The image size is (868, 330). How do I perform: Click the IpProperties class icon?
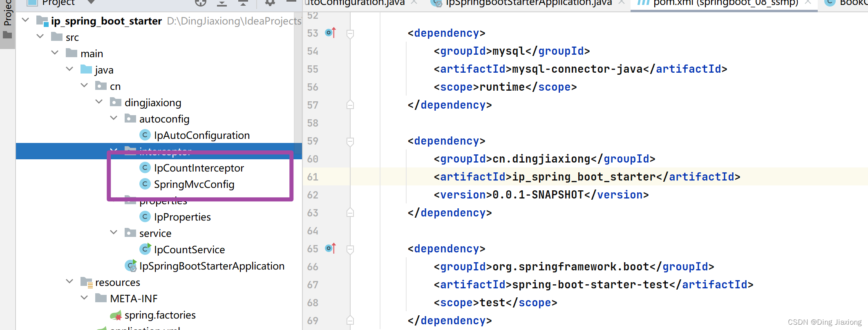pos(145,216)
